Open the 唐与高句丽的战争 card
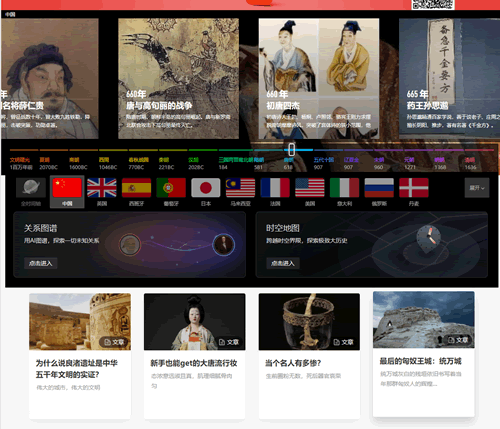 pyautogui.click(x=178, y=79)
